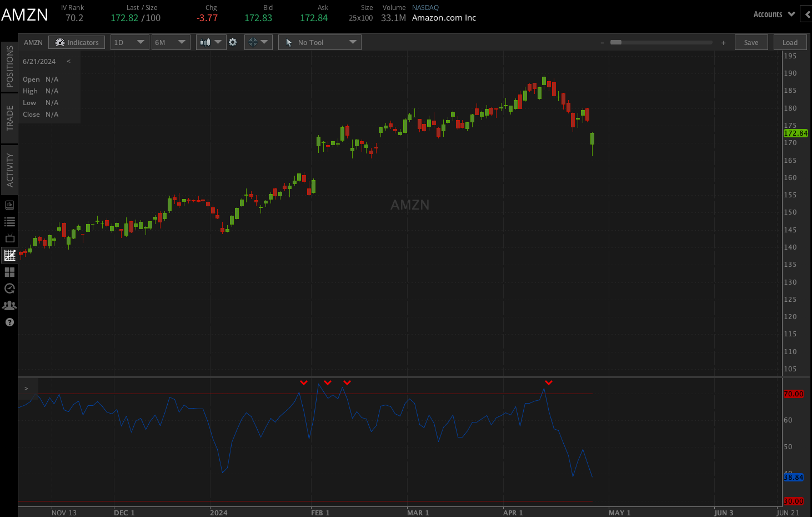812x517 pixels.
Task: Click the April red overbought marker
Action: 549,382
